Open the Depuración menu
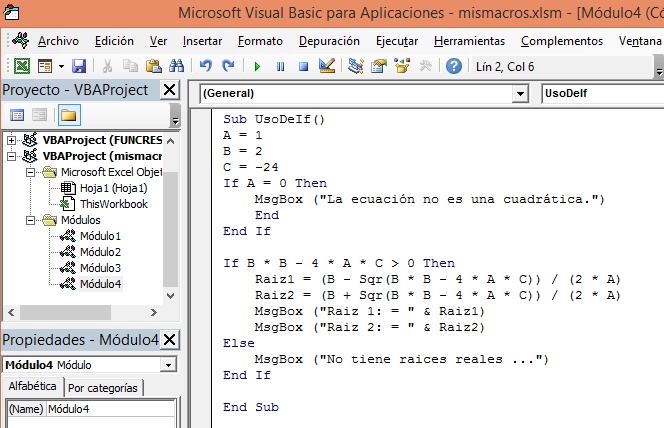The height and width of the screenshot is (428, 664). click(329, 41)
